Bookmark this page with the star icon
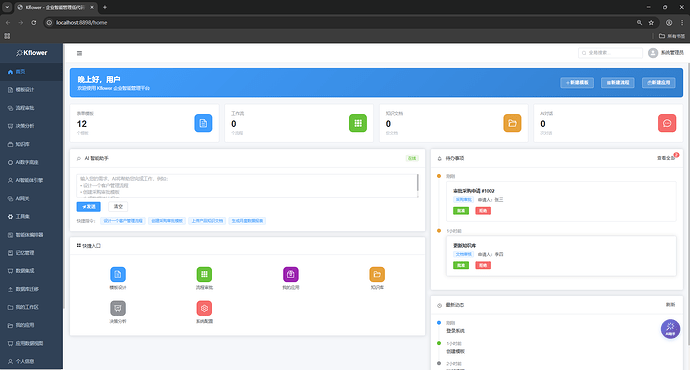 tap(651, 22)
